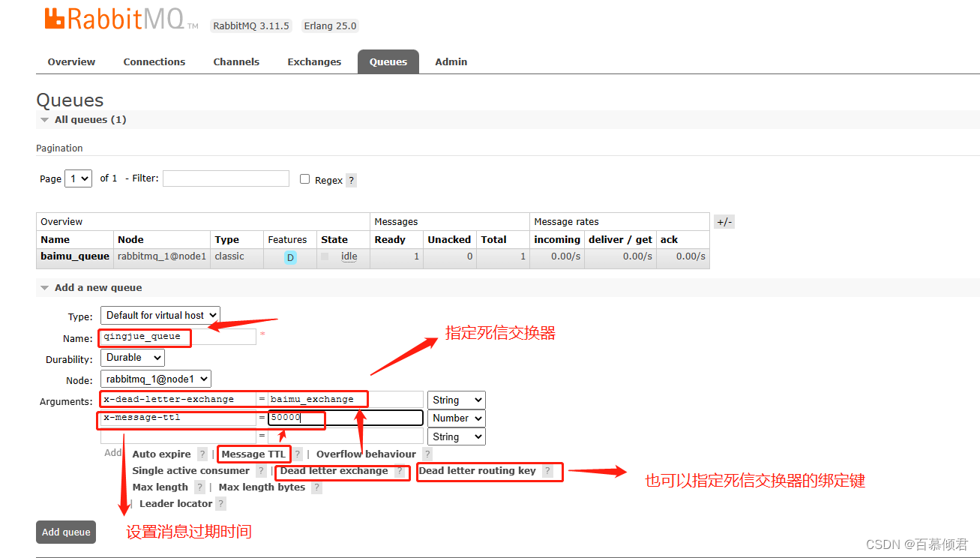Click the empty argument key field
This screenshot has height=558, width=980.
(178, 436)
